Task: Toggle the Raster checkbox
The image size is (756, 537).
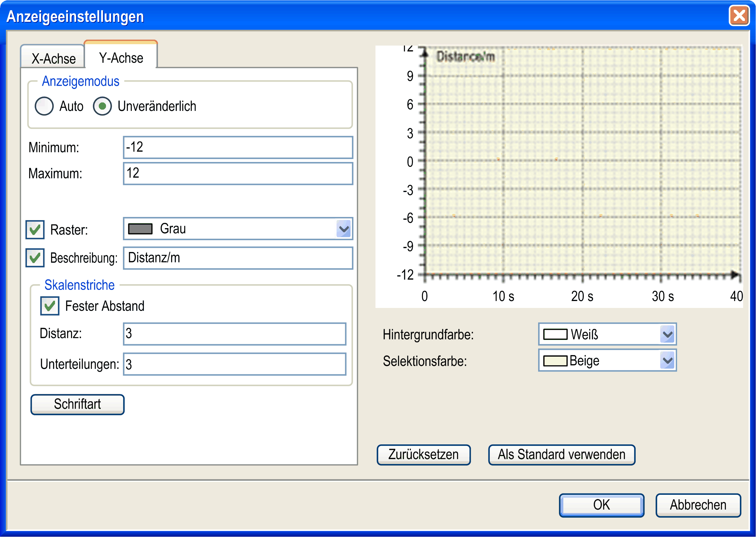Action: 35,229
